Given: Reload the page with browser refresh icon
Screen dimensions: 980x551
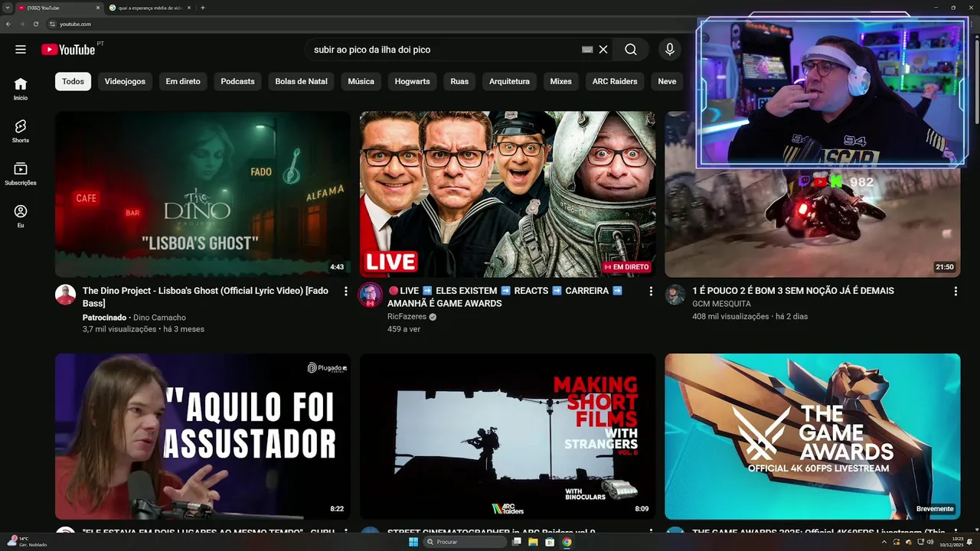Looking at the screenshot, I should 35,24.
